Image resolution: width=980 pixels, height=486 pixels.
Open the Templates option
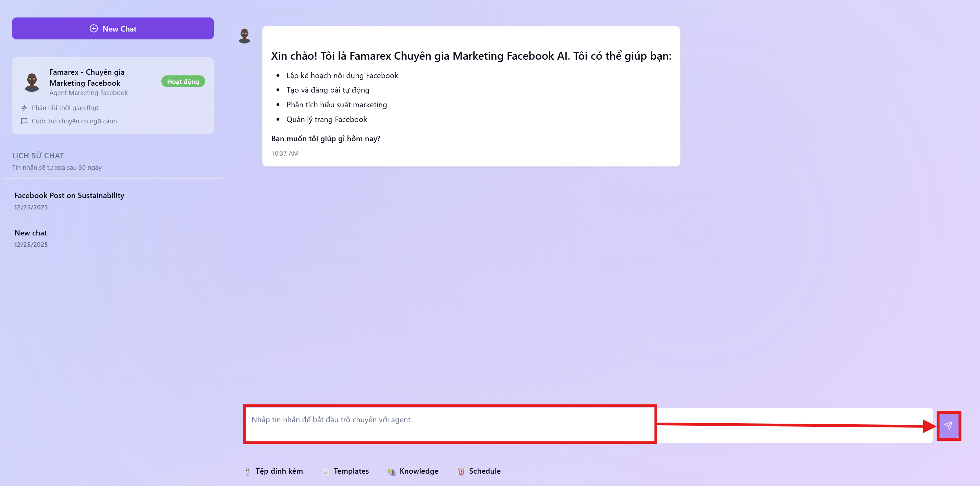(346, 471)
